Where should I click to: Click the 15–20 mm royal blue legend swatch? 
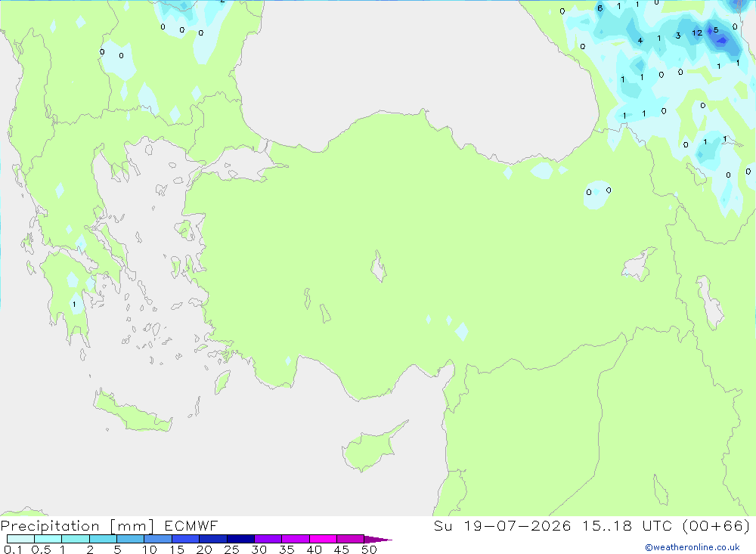point(186,539)
